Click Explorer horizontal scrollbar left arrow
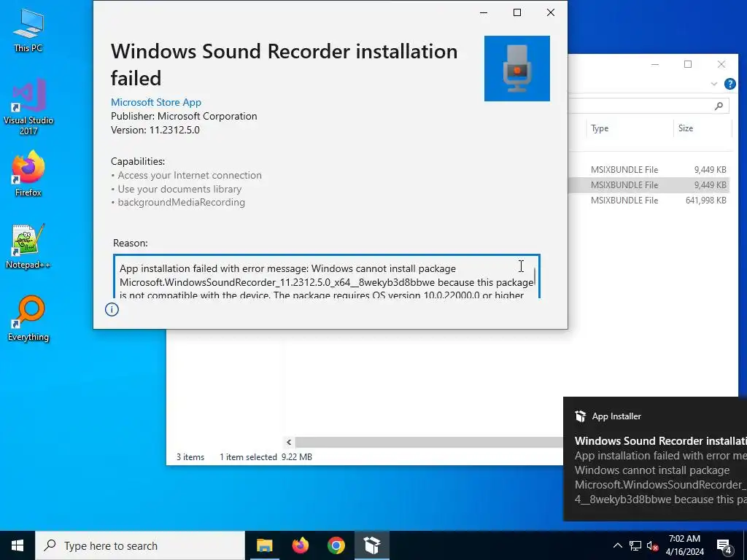The width and height of the screenshot is (747, 560). 289,443
